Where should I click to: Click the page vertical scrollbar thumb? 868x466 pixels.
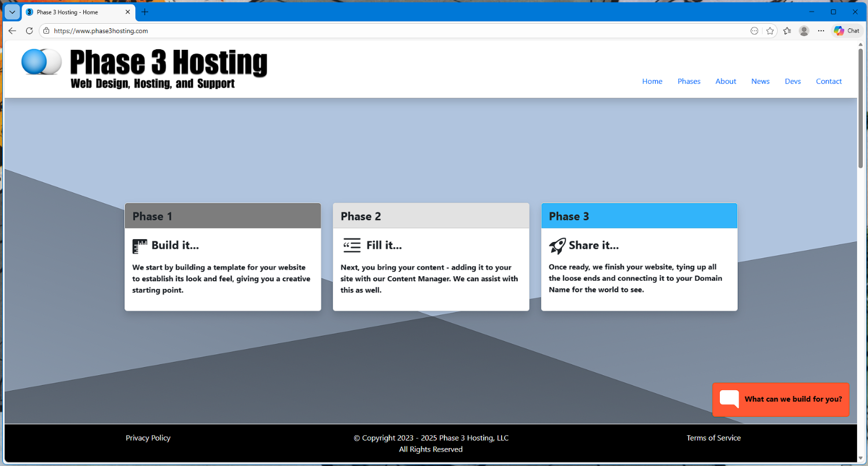click(x=861, y=108)
